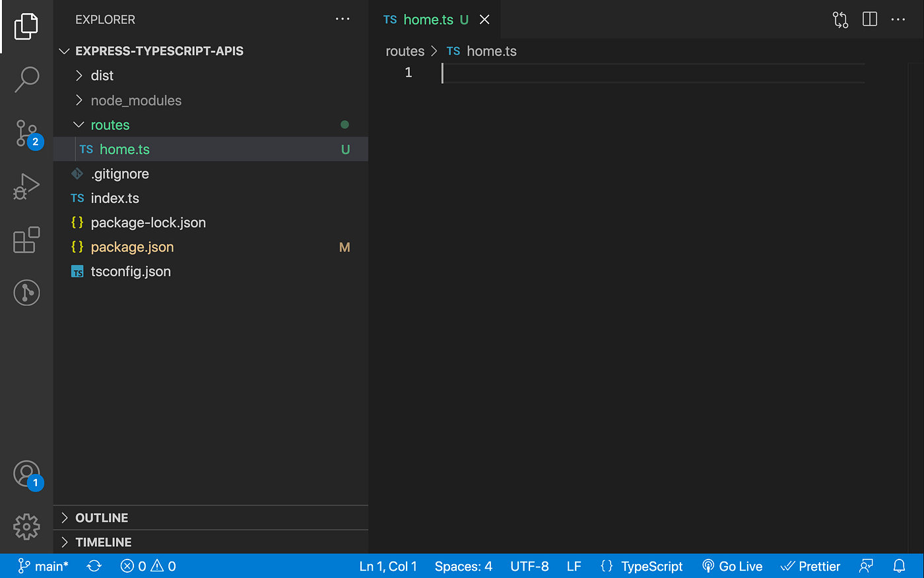Click the feedback icon in the status bar
The height and width of the screenshot is (578, 924).
coord(866,565)
